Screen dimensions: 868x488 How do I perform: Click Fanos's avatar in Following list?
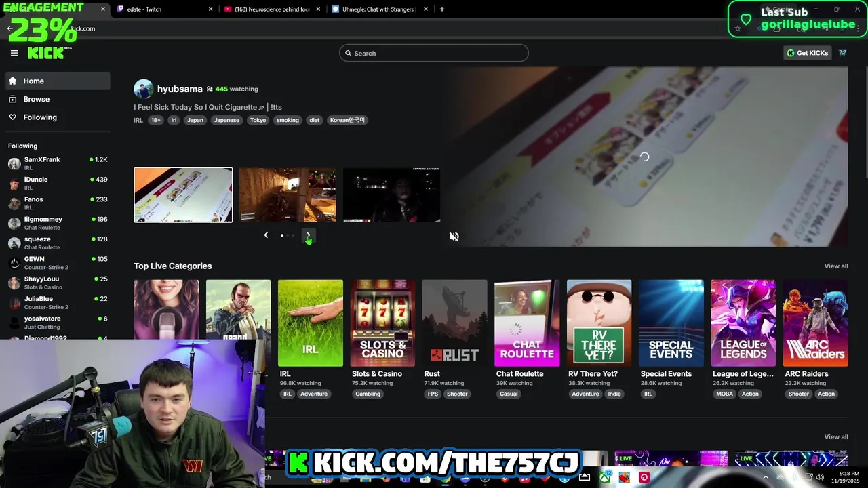[x=14, y=203]
